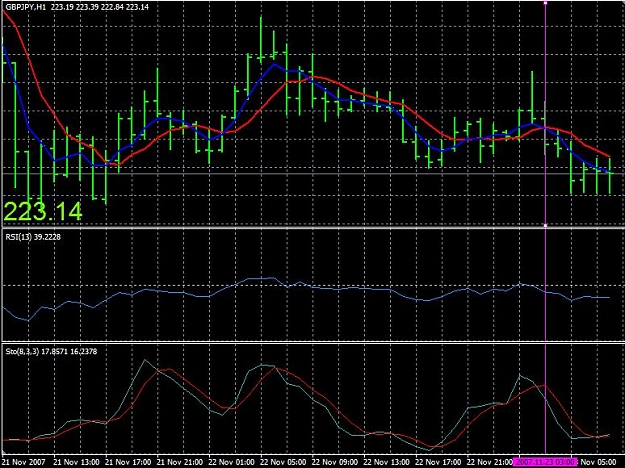
Task: Click the large 223.14 price label
Action: point(43,211)
